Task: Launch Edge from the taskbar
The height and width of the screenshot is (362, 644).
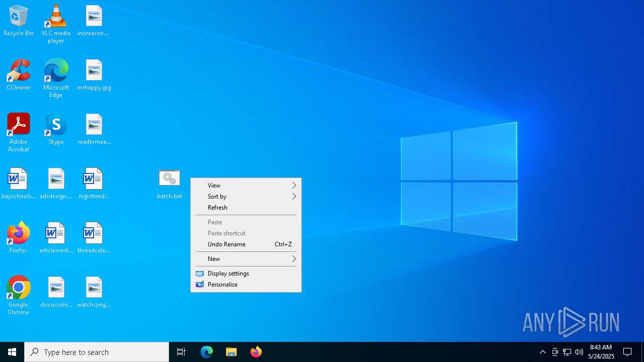Action: [x=207, y=352]
